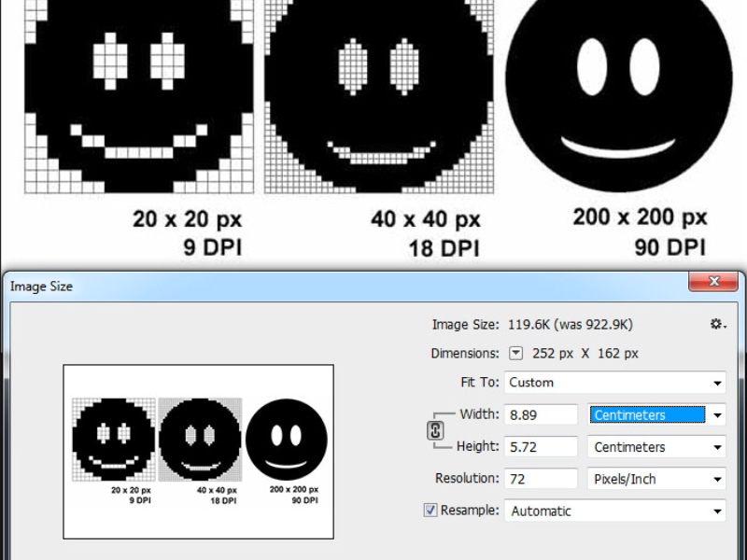747x560 pixels.
Task: Click the preview thumbnail in the dialog
Action: point(198,451)
